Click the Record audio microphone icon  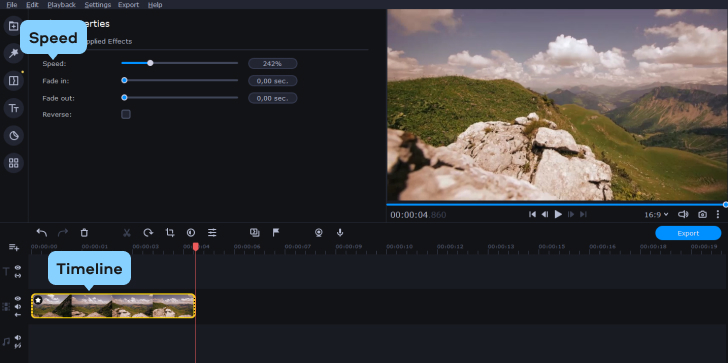[x=340, y=233]
